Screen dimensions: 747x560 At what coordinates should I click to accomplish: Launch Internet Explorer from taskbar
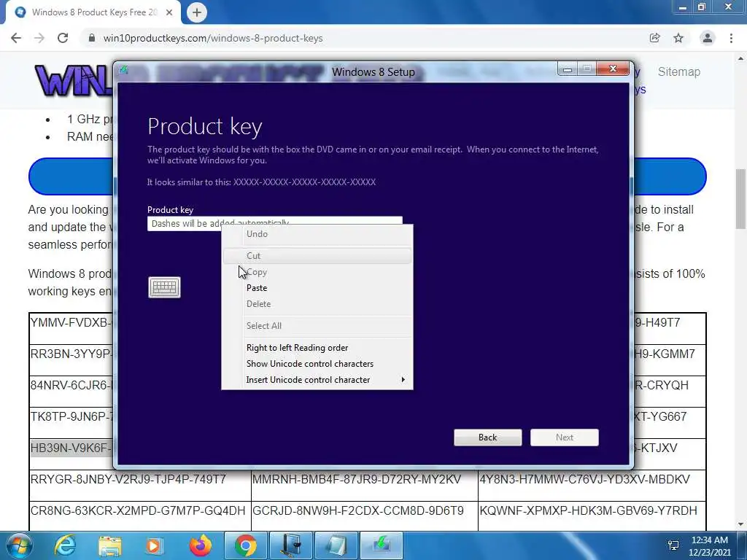(65, 545)
